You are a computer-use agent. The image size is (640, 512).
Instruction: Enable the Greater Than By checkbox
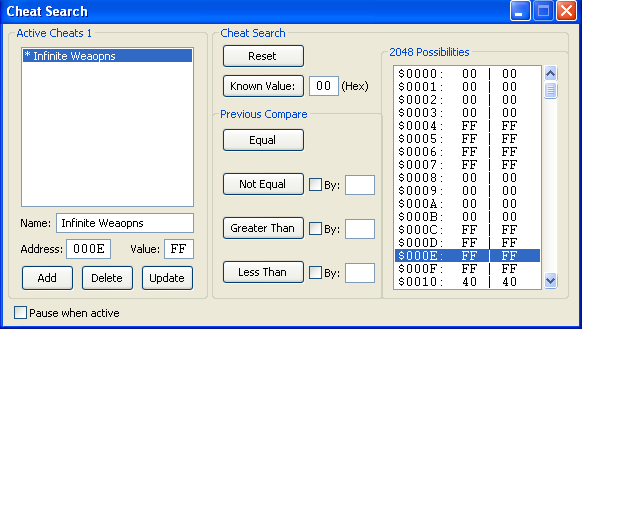[x=315, y=229]
